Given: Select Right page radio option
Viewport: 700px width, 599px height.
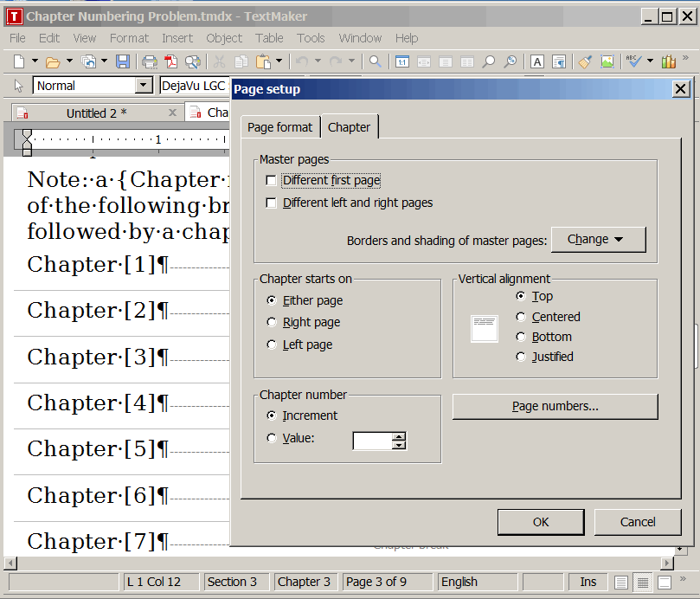Looking at the screenshot, I should coord(273,322).
